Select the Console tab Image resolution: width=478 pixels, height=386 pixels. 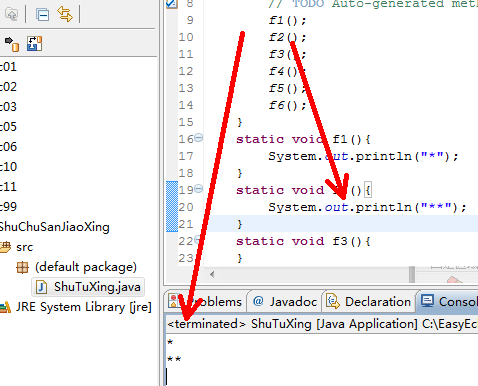pyautogui.click(x=449, y=302)
